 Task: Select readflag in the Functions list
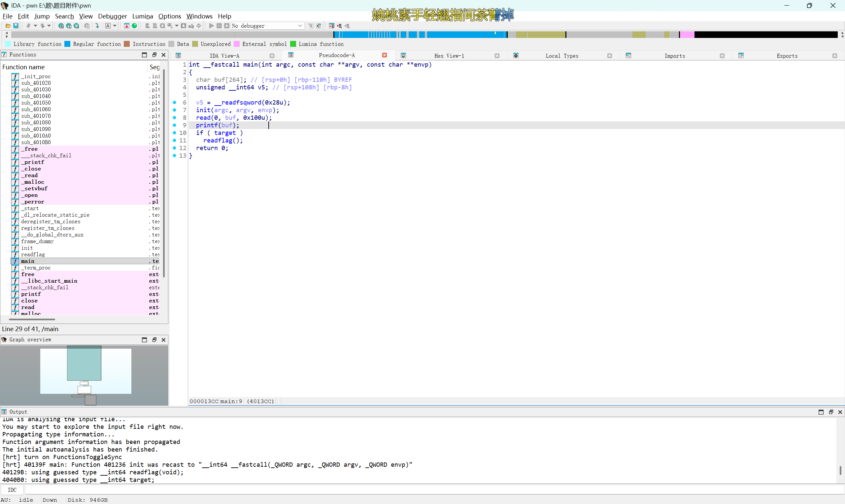click(x=33, y=254)
